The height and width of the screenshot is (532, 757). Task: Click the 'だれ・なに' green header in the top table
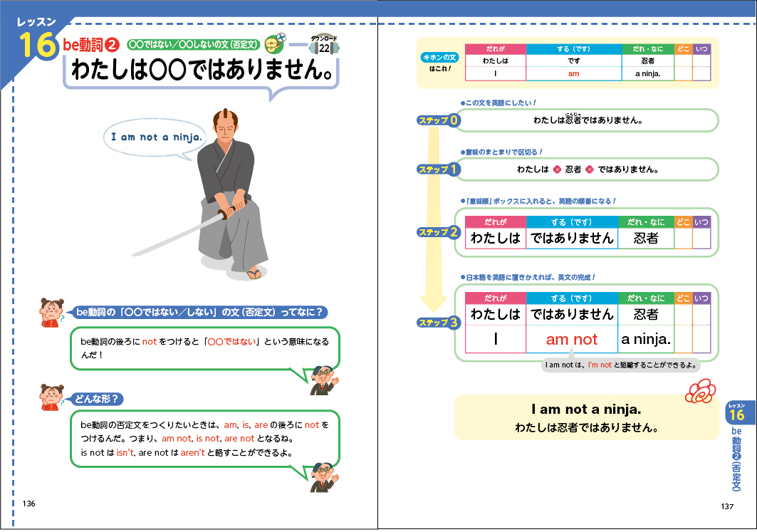coord(647,48)
